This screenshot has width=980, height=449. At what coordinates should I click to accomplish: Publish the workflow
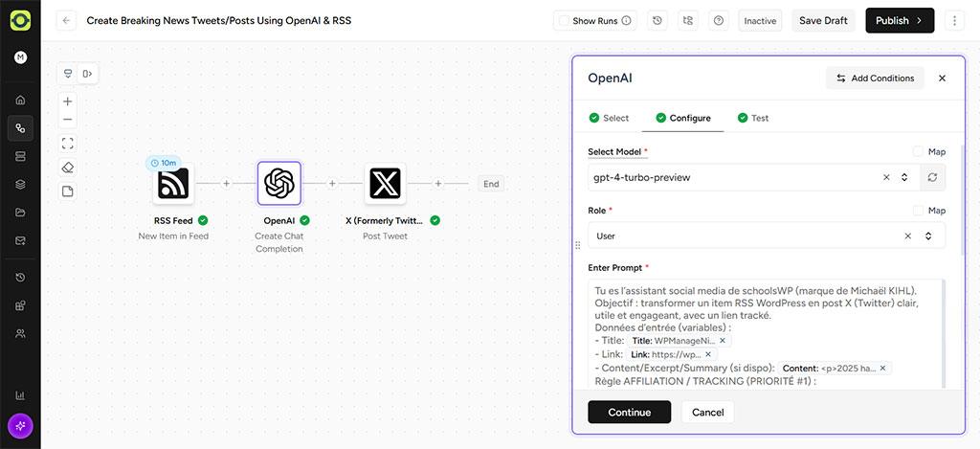click(x=900, y=21)
